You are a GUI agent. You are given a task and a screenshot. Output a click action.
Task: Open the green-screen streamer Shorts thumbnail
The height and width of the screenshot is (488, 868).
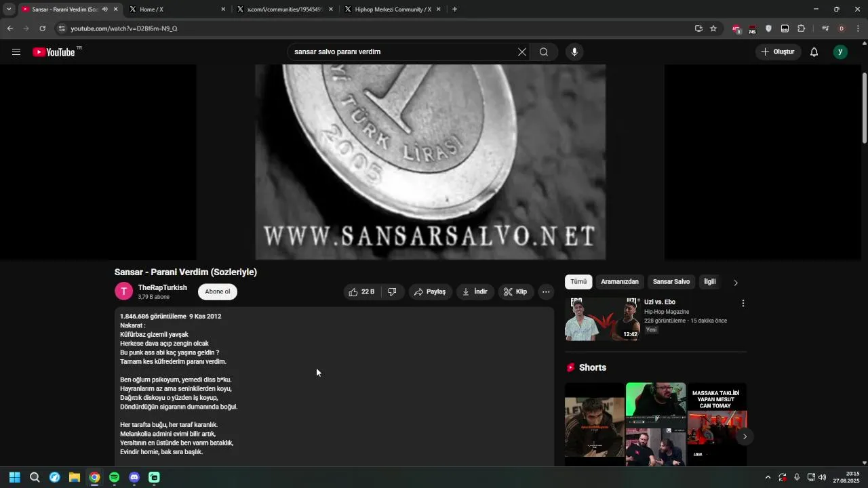(x=656, y=424)
